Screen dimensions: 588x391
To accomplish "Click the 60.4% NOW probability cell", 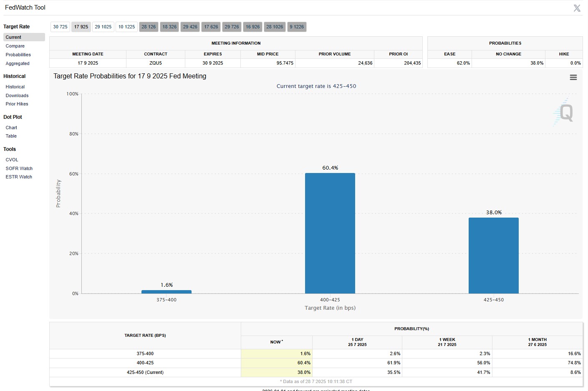I will click(277, 363).
